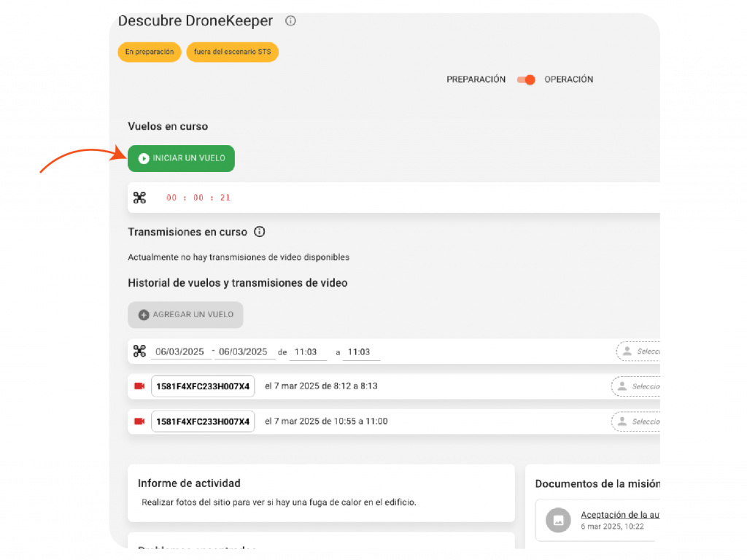Open the Aceptación de la document link
Image resolution: width=747 pixels, height=560 pixels.
coord(619,515)
